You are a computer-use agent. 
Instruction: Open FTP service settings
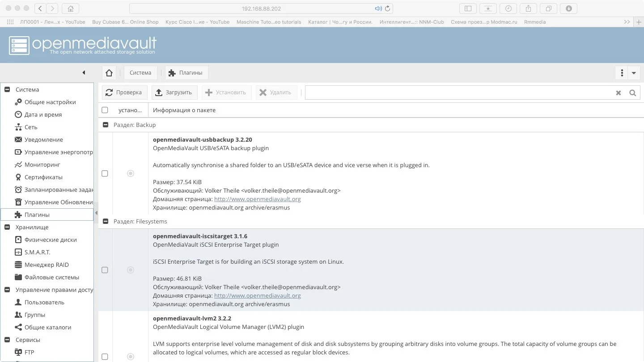click(x=29, y=352)
